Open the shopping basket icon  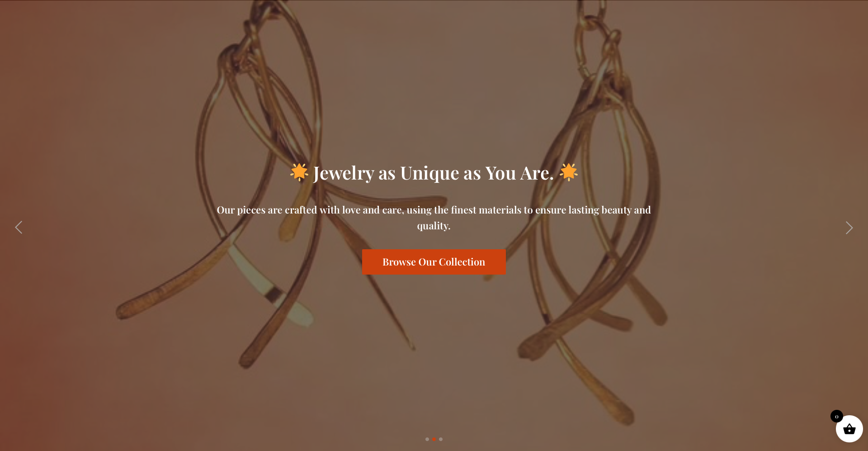(849, 429)
